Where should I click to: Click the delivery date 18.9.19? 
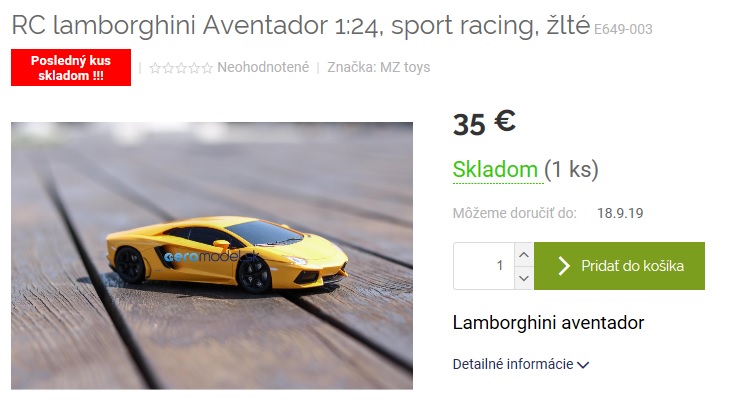(x=620, y=213)
